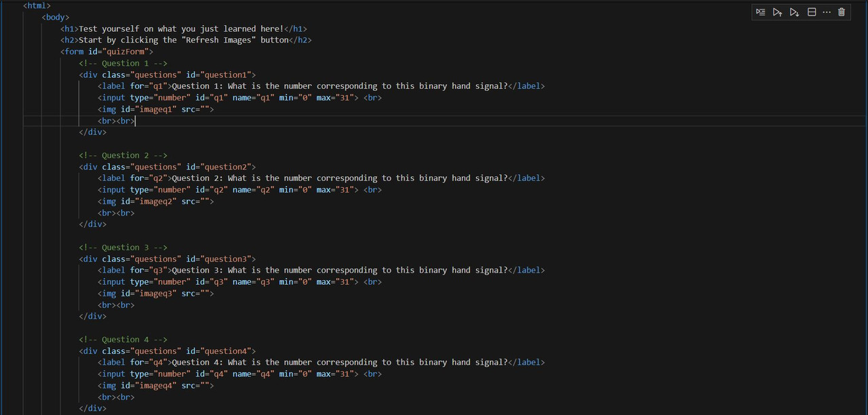
Task: Click the img line with id="imageq3"
Action: click(155, 294)
